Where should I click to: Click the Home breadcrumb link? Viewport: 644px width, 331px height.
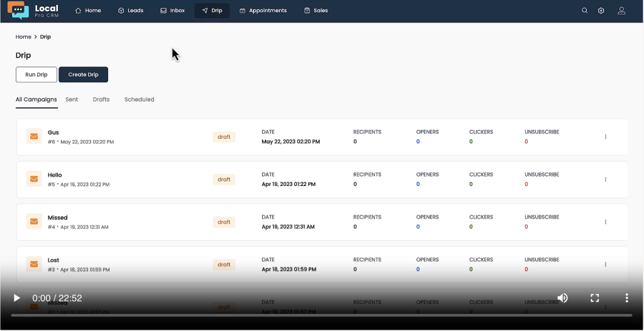click(x=23, y=37)
